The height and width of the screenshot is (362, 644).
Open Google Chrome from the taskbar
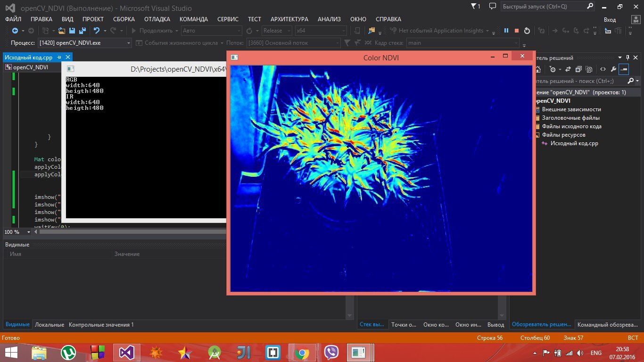[302, 353]
